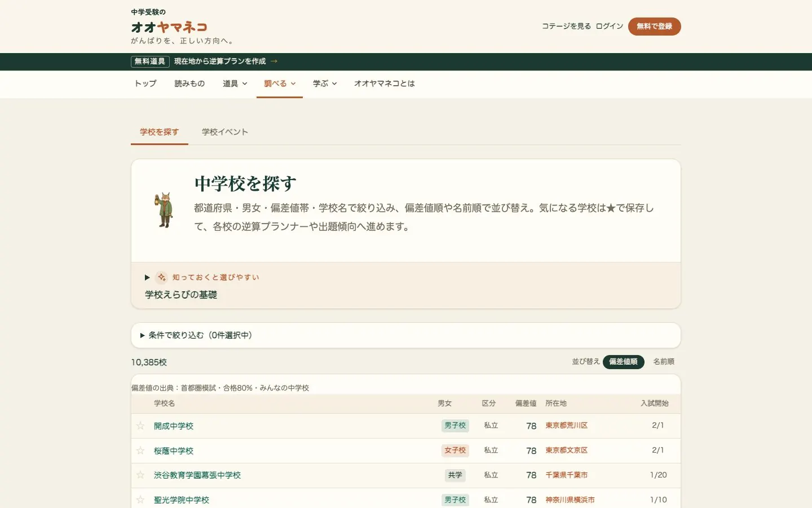Click the 無料道具 badge in banner

click(150, 62)
